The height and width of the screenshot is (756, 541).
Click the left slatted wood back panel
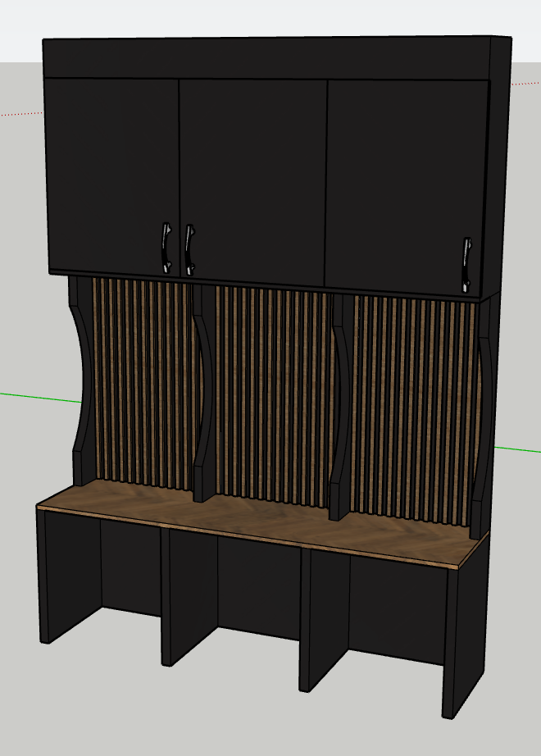(x=143, y=383)
